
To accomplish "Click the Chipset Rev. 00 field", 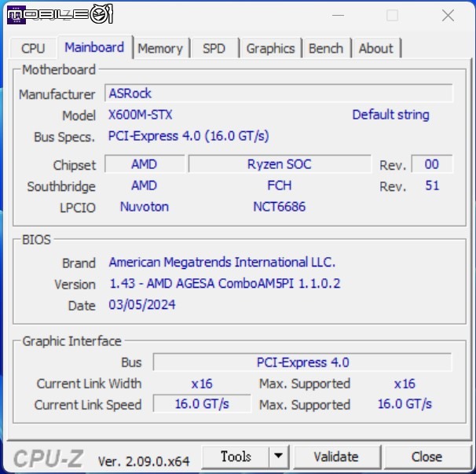I will (x=432, y=164).
